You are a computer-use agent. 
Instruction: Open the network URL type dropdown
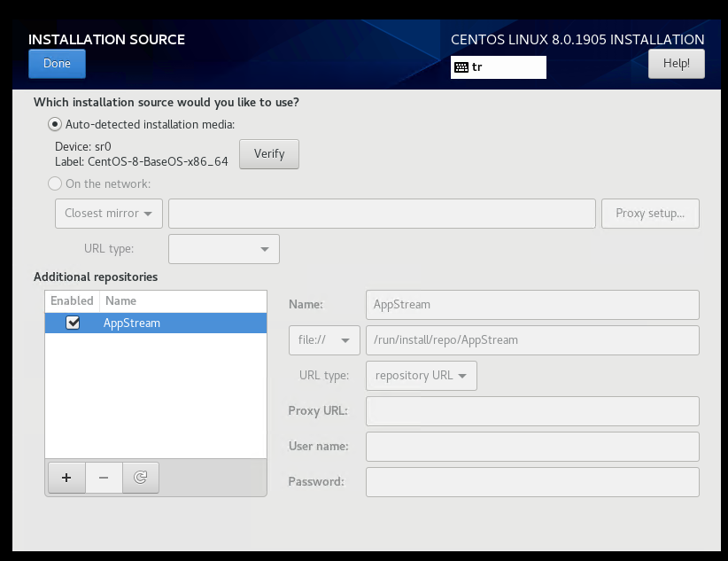[224, 249]
